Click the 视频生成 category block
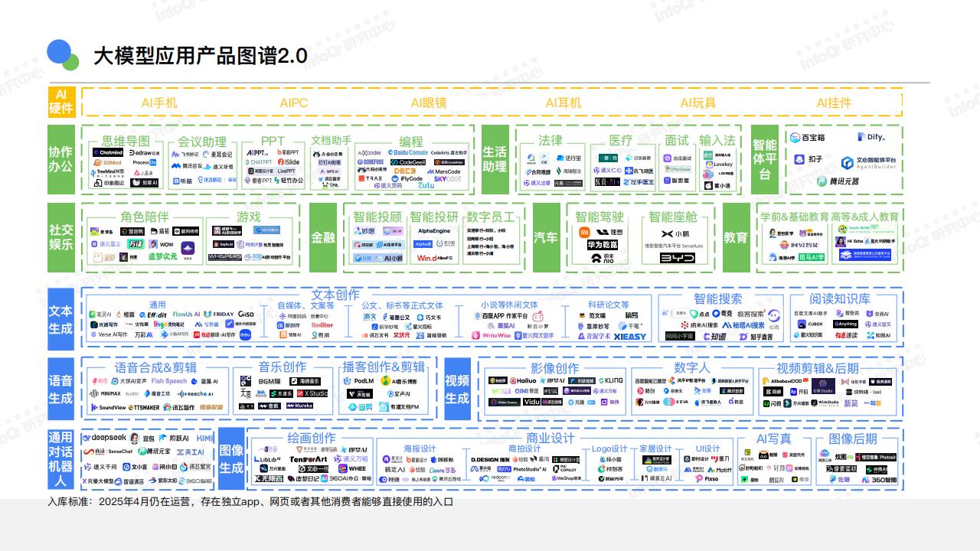980x551 pixels. click(x=457, y=389)
